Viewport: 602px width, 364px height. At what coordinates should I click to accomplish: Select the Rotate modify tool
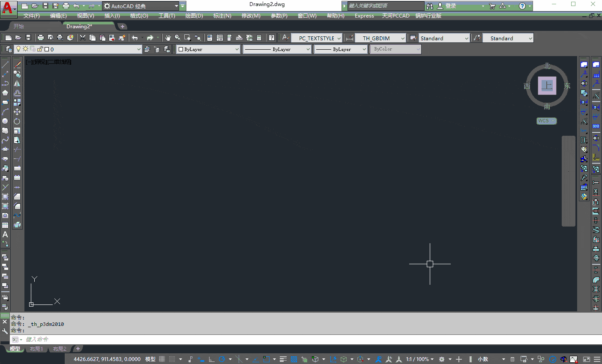click(x=17, y=121)
